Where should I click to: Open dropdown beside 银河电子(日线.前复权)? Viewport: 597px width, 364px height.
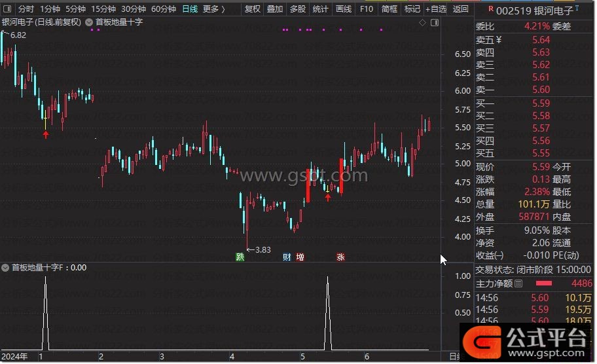point(89,22)
